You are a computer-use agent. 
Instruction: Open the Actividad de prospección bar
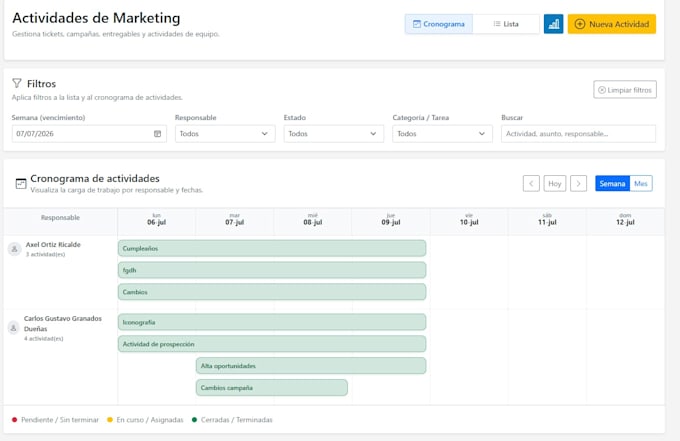click(272, 344)
